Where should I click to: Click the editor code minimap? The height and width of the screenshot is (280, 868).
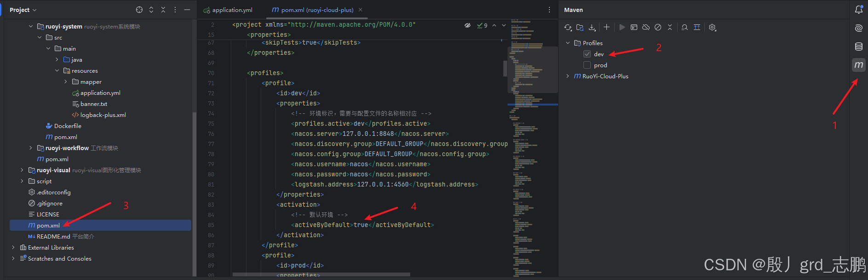point(533,147)
